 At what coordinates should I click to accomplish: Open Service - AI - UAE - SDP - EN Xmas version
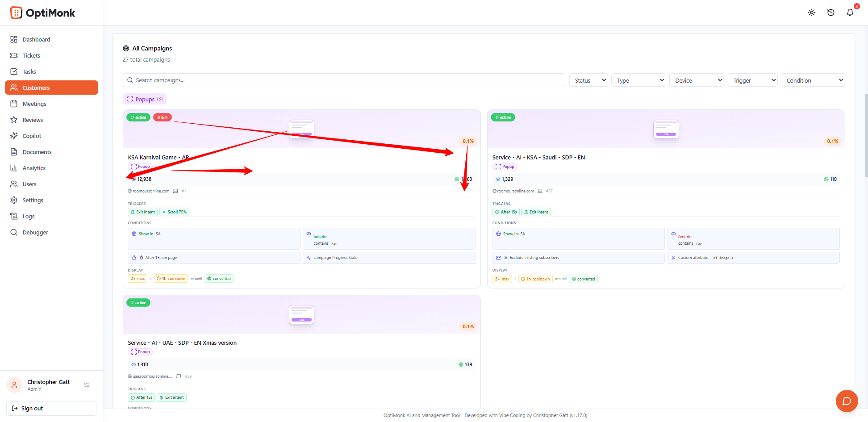point(182,343)
